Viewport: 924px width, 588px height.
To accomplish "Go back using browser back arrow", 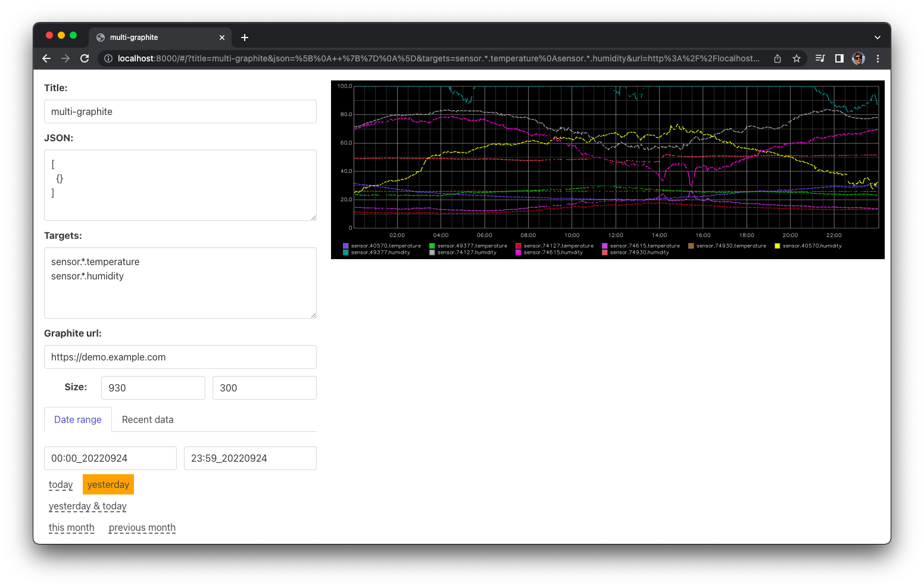I will (46, 58).
